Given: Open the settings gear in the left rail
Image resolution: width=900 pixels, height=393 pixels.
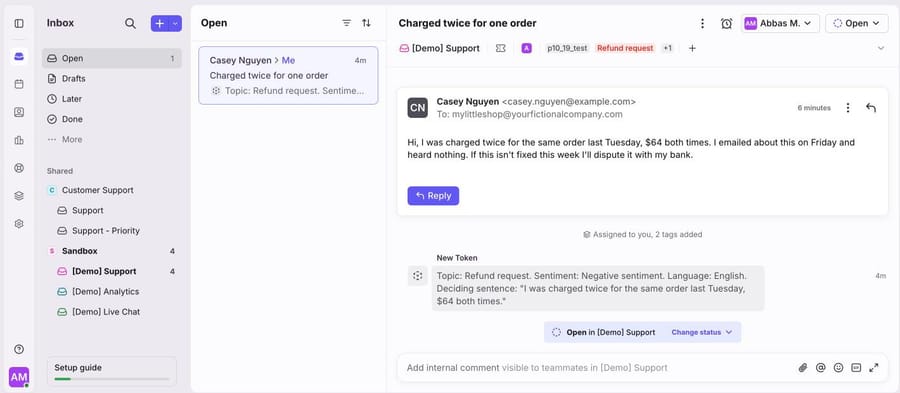Looking at the screenshot, I should coord(19,224).
